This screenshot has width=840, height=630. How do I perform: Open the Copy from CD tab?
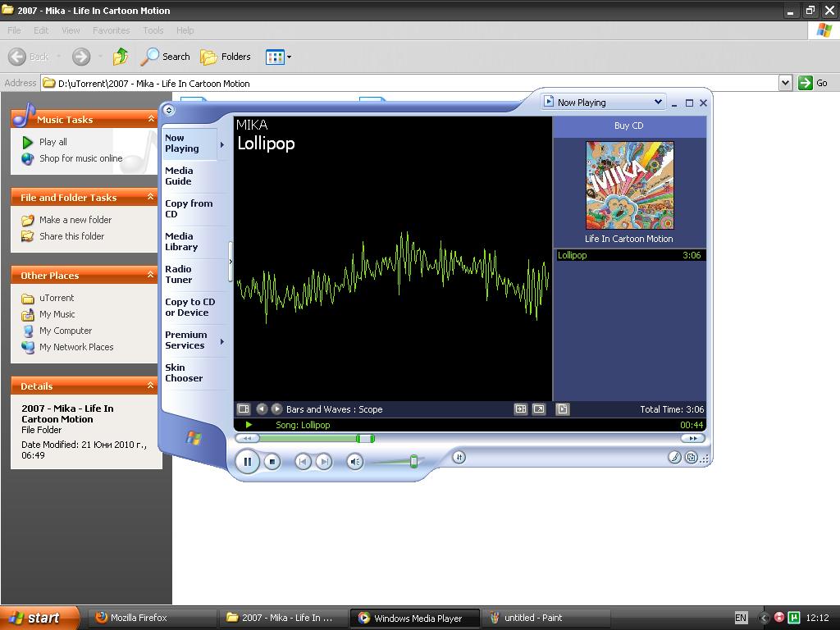coord(189,208)
